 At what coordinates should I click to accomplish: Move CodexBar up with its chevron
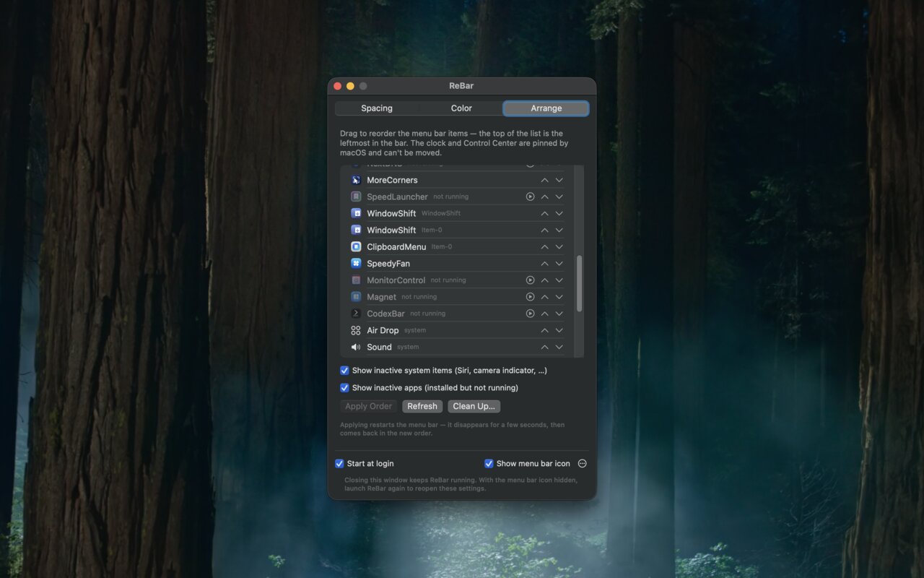pos(545,314)
